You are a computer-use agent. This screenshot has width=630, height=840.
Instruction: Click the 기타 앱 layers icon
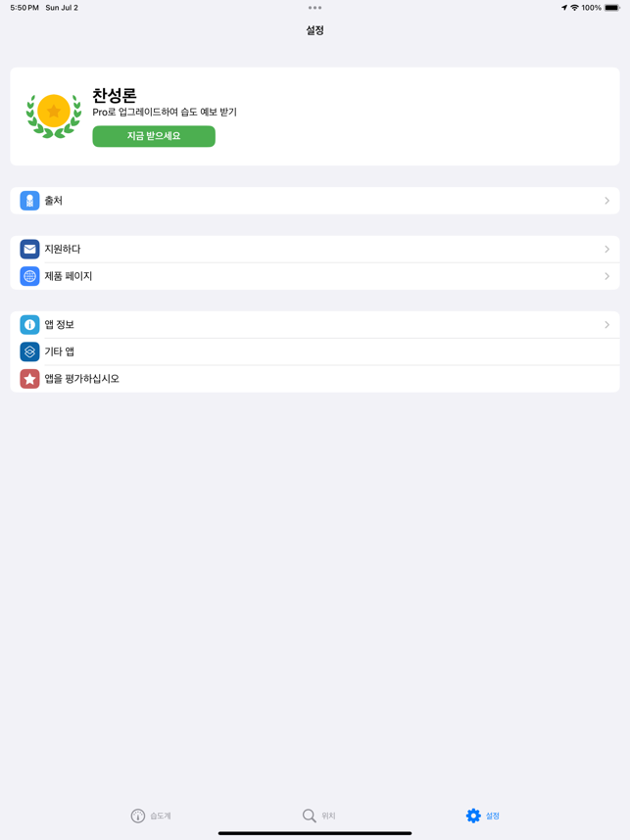[x=29, y=352]
